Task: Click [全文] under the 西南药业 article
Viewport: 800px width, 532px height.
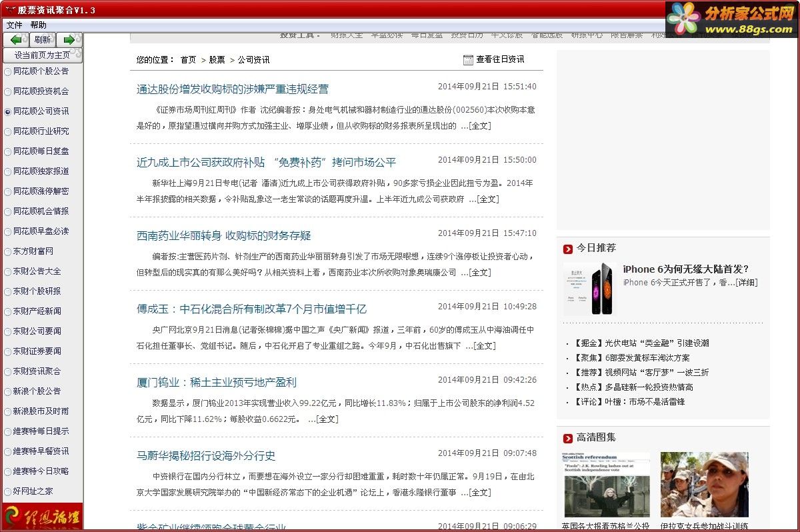Action: pyautogui.click(x=480, y=273)
